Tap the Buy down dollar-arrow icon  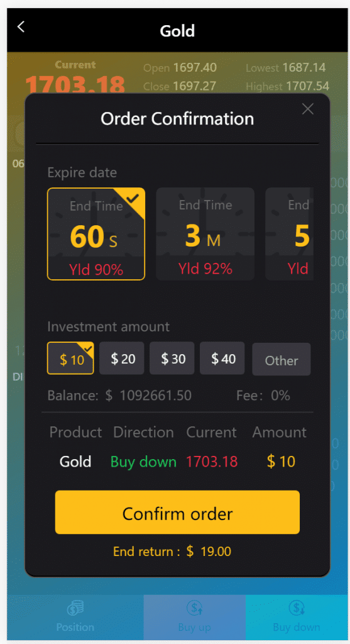point(296,608)
